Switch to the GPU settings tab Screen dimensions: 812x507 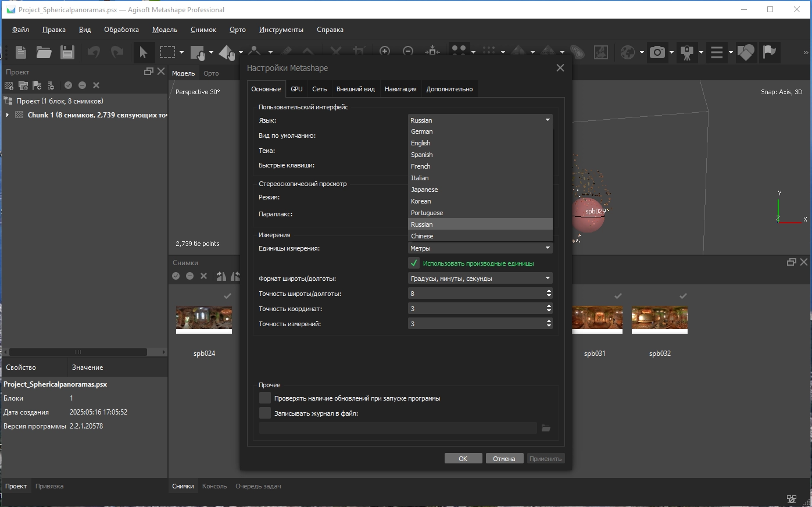pyautogui.click(x=296, y=89)
